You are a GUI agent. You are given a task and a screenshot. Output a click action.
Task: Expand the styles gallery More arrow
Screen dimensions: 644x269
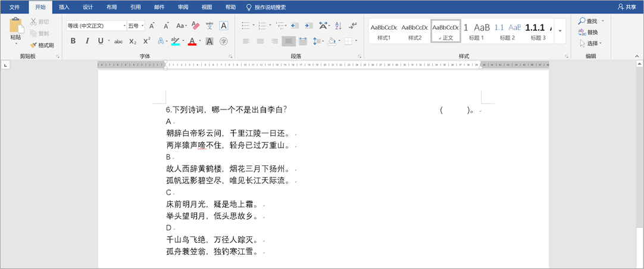[560, 31]
